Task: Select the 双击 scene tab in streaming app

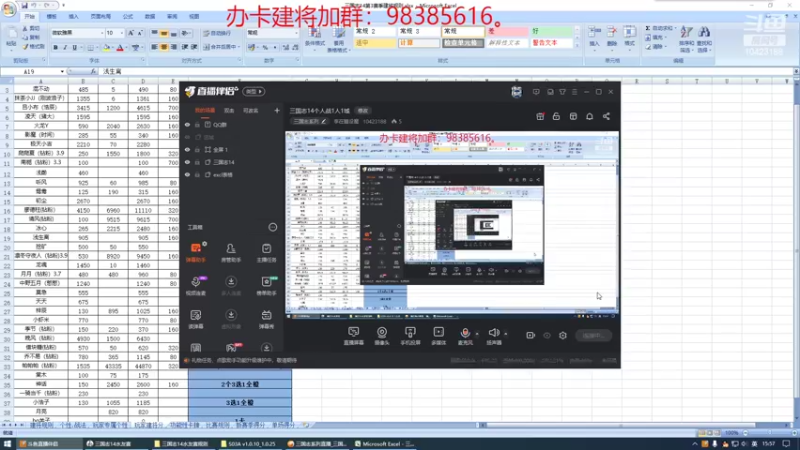Action: click(x=229, y=110)
